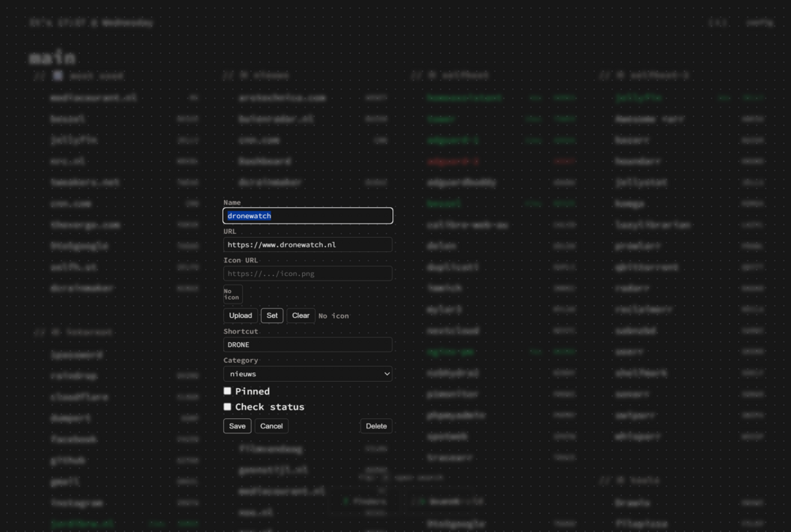Delete the dronewatch bookmark
791x532 pixels.
point(377,426)
